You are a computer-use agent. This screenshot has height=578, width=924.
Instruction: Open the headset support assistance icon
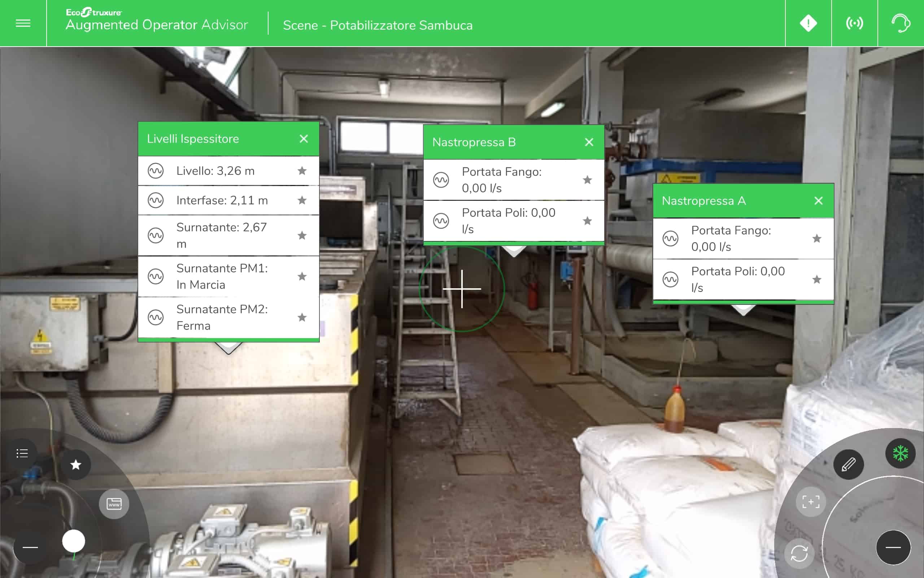tap(901, 23)
